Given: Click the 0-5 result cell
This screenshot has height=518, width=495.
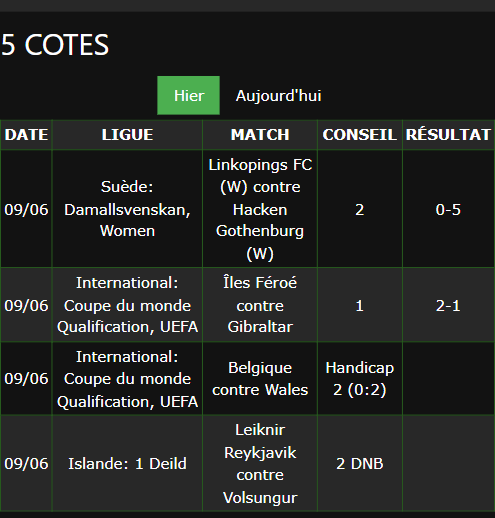Looking at the screenshot, I should [x=448, y=209].
